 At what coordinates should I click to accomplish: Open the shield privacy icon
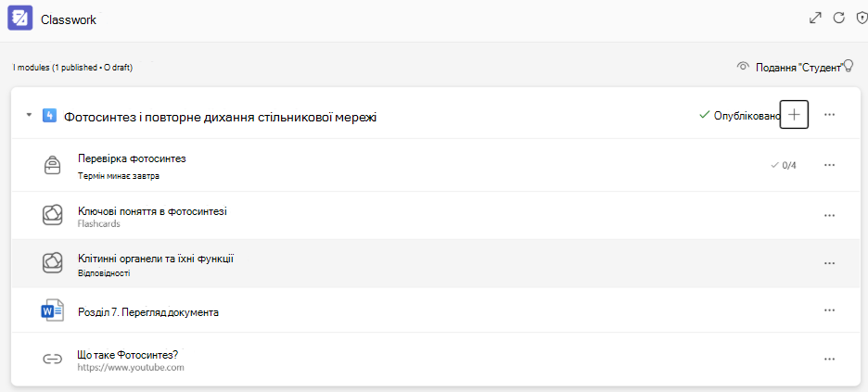(862, 18)
